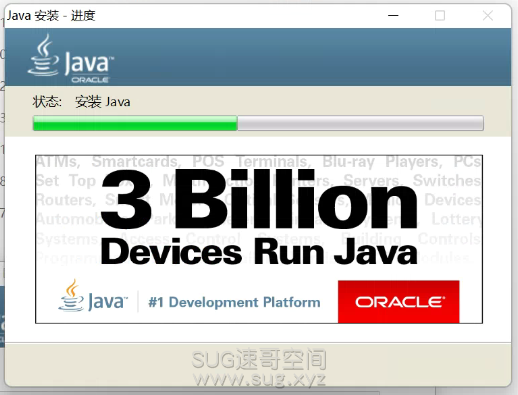Click the steaming cup icon in the header
518x395 pixels.
click(x=43, y=55)
